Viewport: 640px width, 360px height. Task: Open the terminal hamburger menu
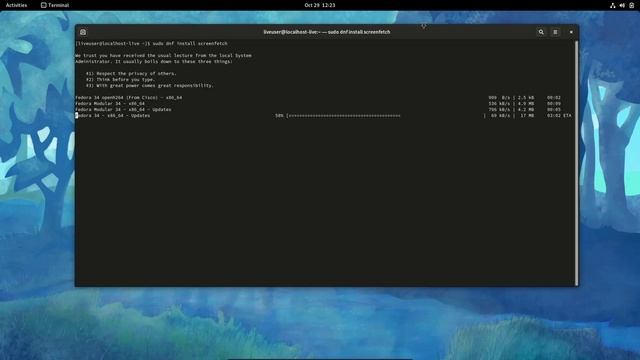(555, 32)
